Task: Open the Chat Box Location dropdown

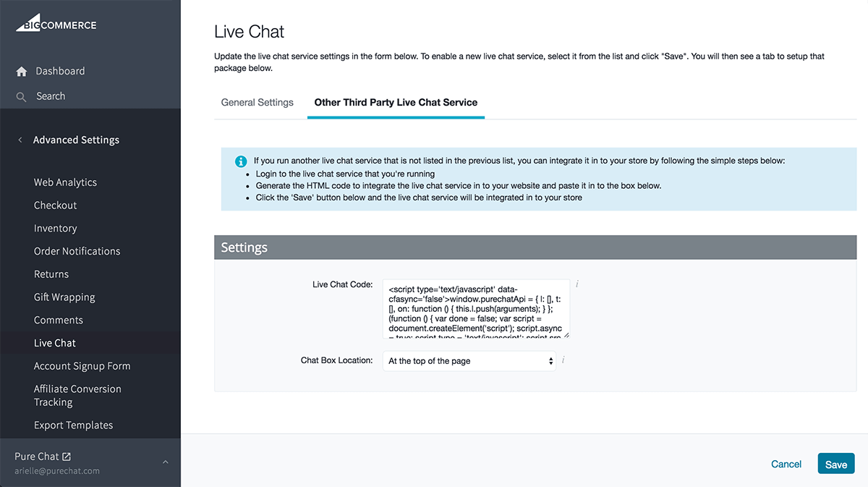Action: (469, 360)
